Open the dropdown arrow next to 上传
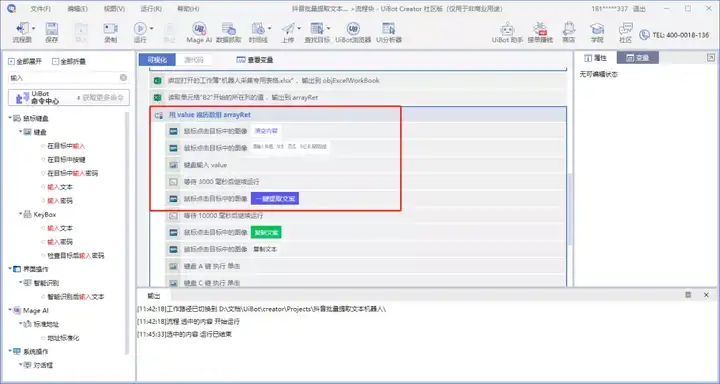 click(x=299, y=28)
